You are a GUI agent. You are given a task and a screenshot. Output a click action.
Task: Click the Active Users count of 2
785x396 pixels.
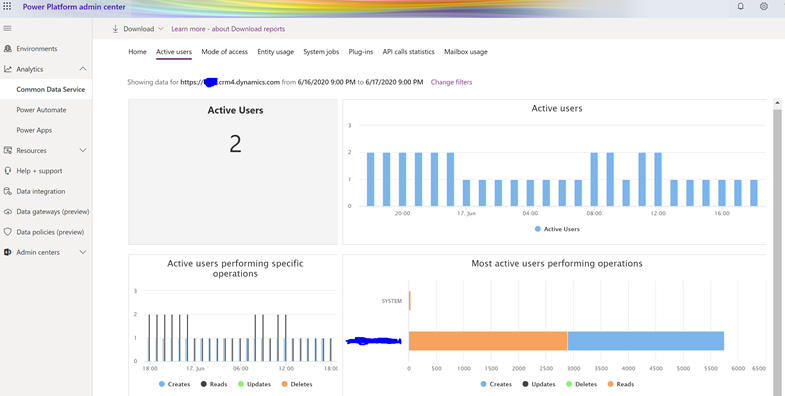235,144
